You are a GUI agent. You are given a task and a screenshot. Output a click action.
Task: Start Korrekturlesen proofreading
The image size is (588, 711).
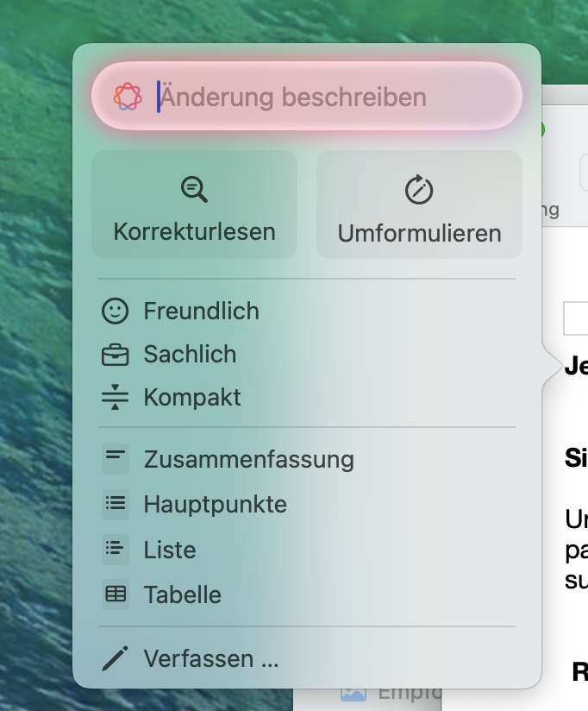(194, 204)
